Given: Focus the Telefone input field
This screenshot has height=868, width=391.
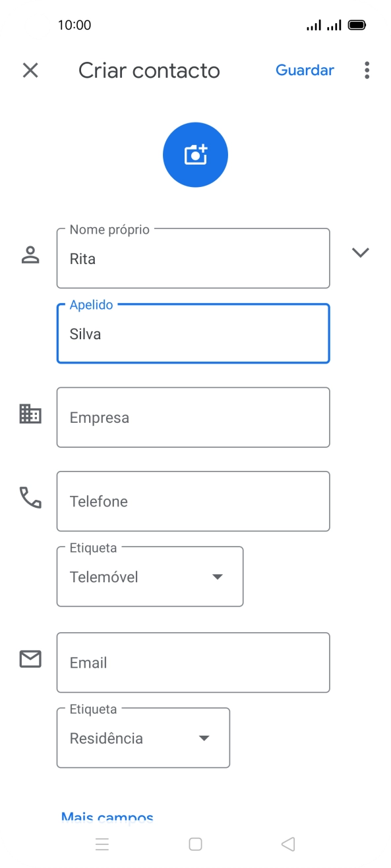Looking at the screenshot, I should pos(193,501).
